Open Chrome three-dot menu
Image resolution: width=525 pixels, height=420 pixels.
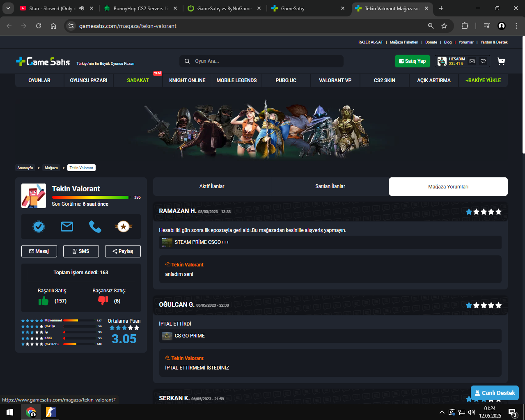[x=516, y=26]
